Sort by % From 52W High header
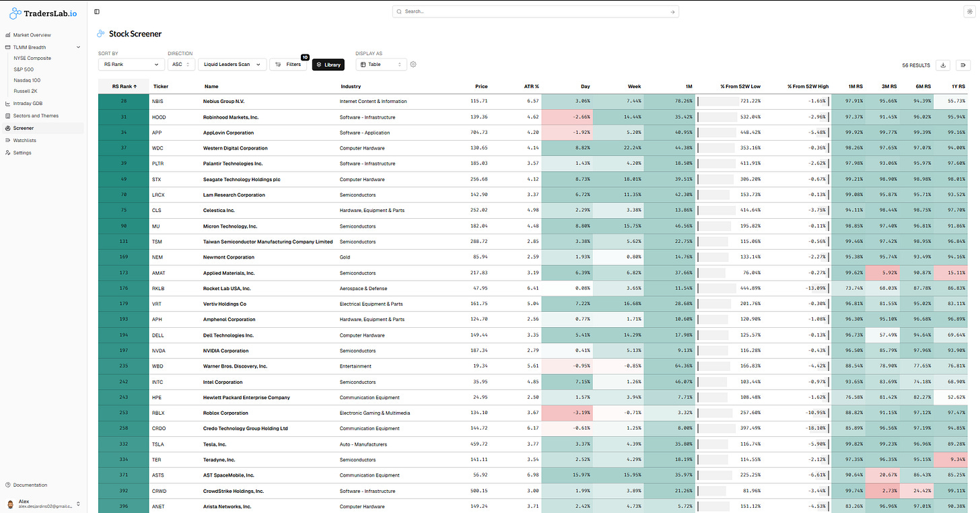Image resolution: width=980 pixels, height=513 pixels. [808, 86]
